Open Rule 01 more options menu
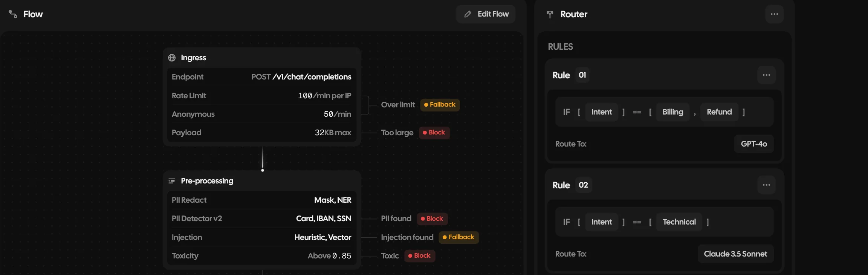The width and height of the screenshot is (868, 275). [x=766, y=75]
